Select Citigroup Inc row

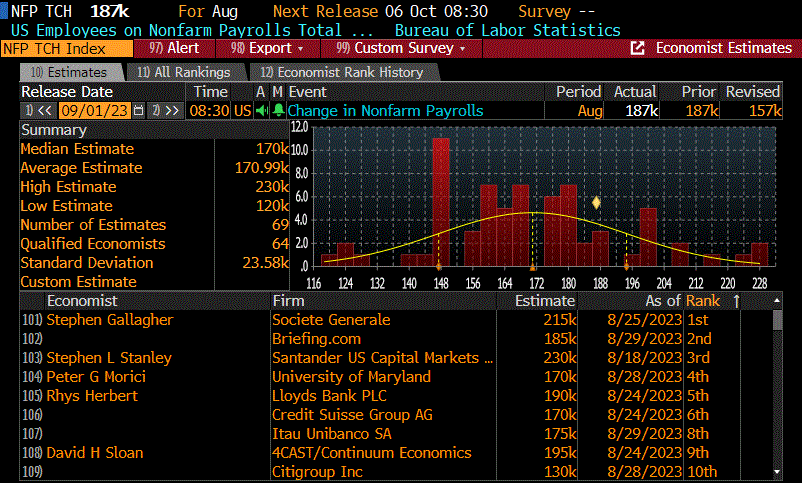pyautogui.click(x=396, y=471)
